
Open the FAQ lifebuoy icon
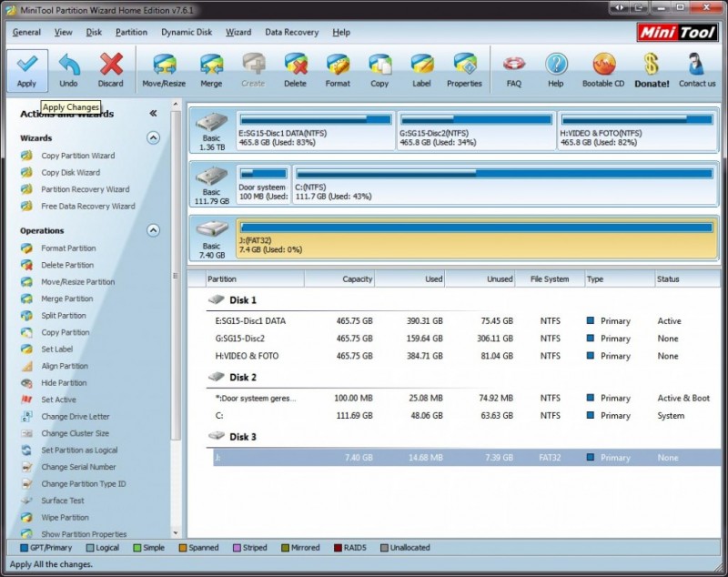tap(514, 71)
